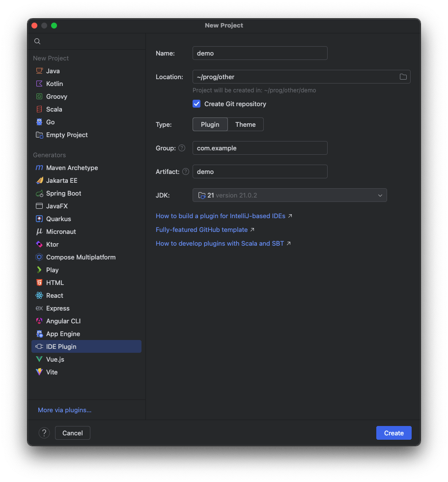The width and height of the screenshot is (448, 482).
Task: Select the Groovy row label
Action: point(56,96)
